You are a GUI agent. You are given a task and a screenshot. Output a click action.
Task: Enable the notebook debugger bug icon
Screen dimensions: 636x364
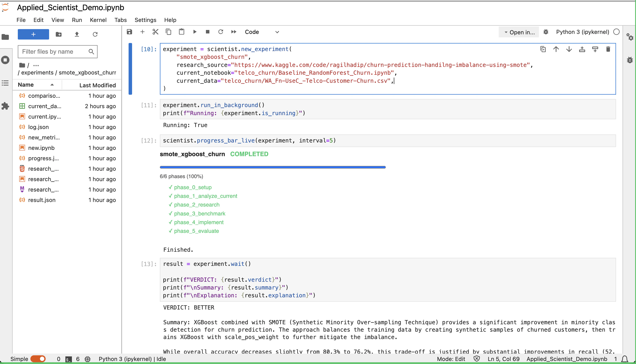[546, 32]
